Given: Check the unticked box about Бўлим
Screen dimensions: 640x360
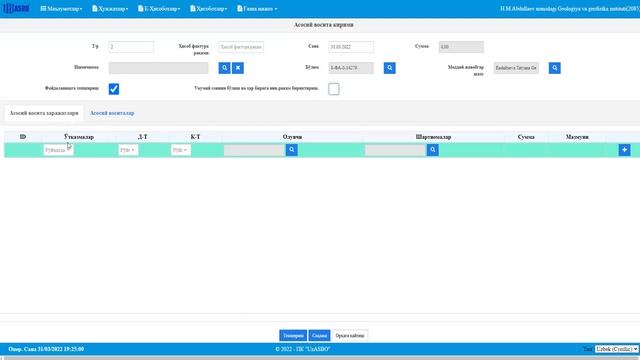Looking at the screenshot, I should [333, 89].
